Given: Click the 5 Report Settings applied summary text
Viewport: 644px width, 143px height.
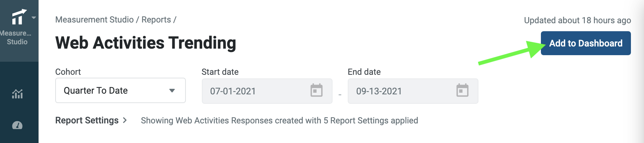Looking at the screenshot, I should pos(371,120).
